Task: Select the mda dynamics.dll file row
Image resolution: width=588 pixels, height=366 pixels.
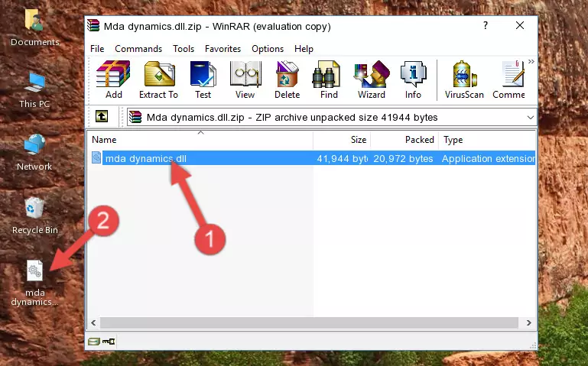Action: click(312, 158)
